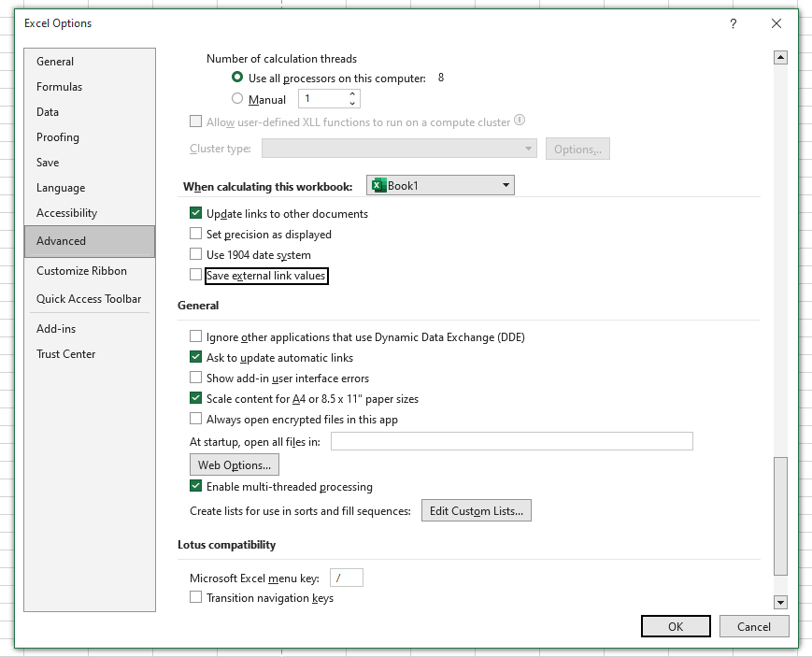Screen dimensions: 812x657
Task: Click Edit Custom Lists button
Action: 477,511
